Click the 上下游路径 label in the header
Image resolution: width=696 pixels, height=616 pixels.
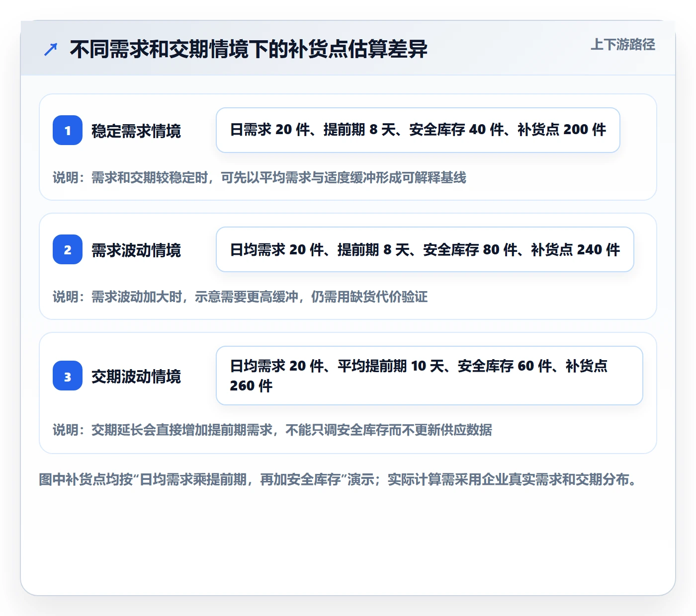pyautogui.click(x=623, y=45)
